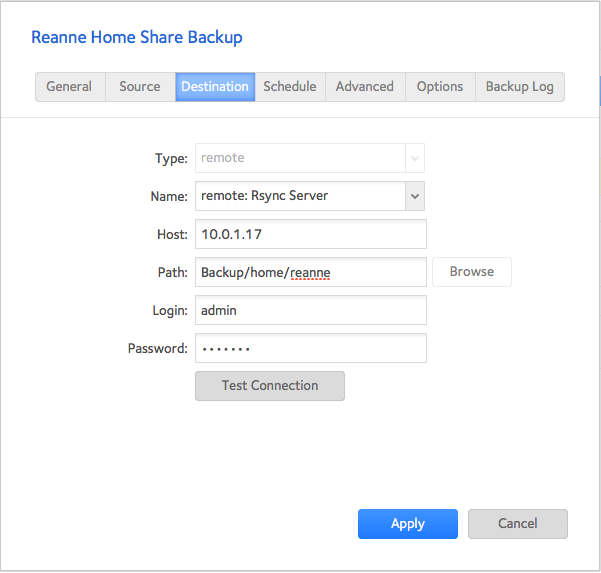The height and width of the screenshot is (573, 601).
Task: Click the Host field containing 10.0.1.17
Action: coord(311,234)
